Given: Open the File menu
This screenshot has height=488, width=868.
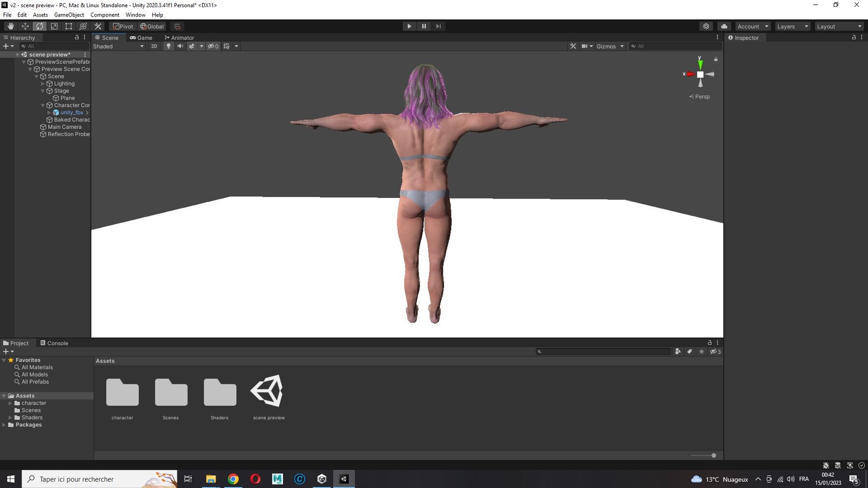Looking at the screenshot, I should coord(7,15).
